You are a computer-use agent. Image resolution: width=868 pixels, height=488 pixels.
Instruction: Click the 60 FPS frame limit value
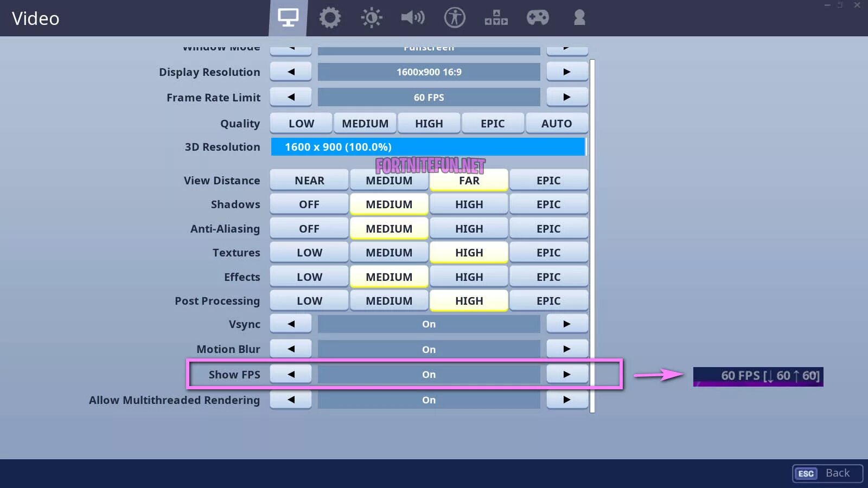pyautogui.click(x=429, y=97)
